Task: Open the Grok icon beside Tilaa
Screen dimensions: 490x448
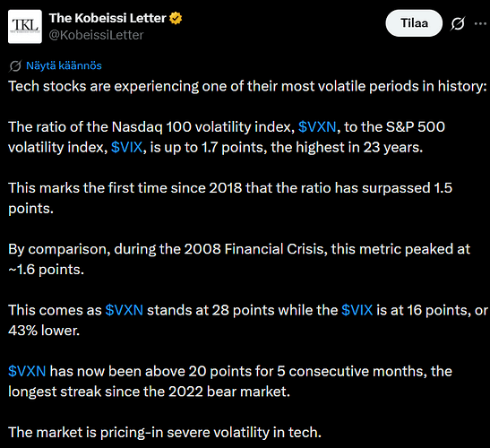Action: pos(458,23)
